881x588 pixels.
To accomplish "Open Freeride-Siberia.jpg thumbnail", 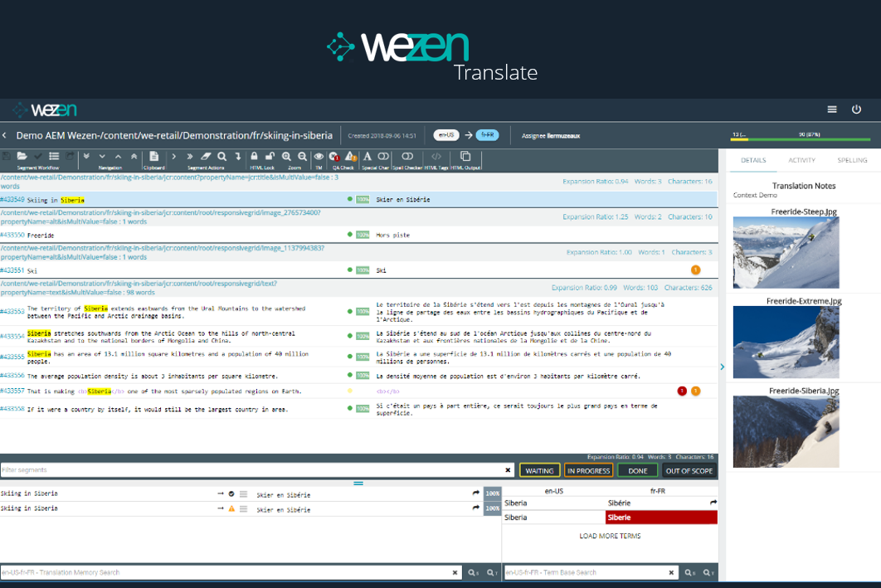I will coord(786,432).
